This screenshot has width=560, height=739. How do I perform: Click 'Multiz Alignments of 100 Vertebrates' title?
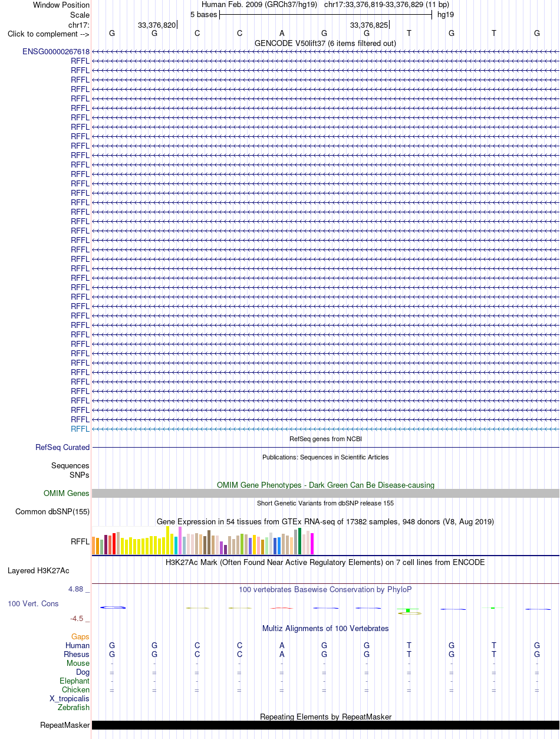click(x=325, y=628)
